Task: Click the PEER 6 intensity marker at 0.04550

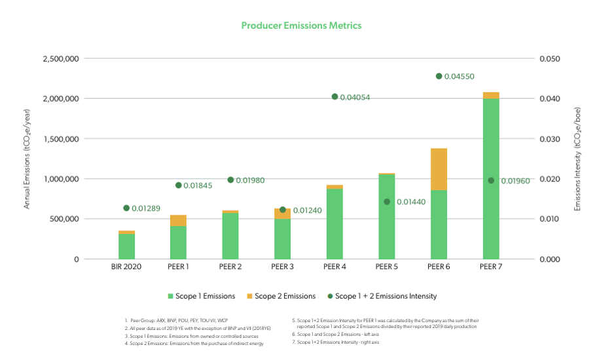Action: (439, 76)
